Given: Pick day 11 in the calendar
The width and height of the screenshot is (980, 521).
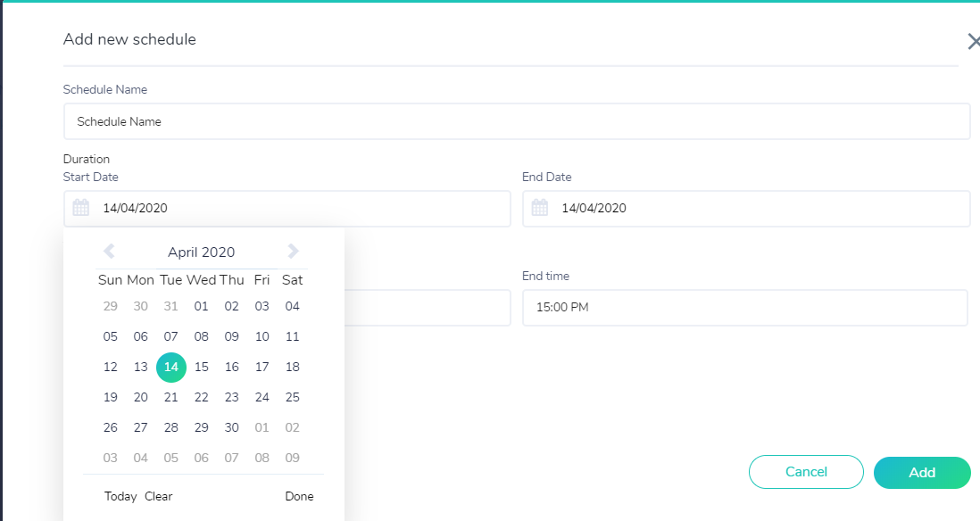Looking at the screenshot, I should [293, 336].
